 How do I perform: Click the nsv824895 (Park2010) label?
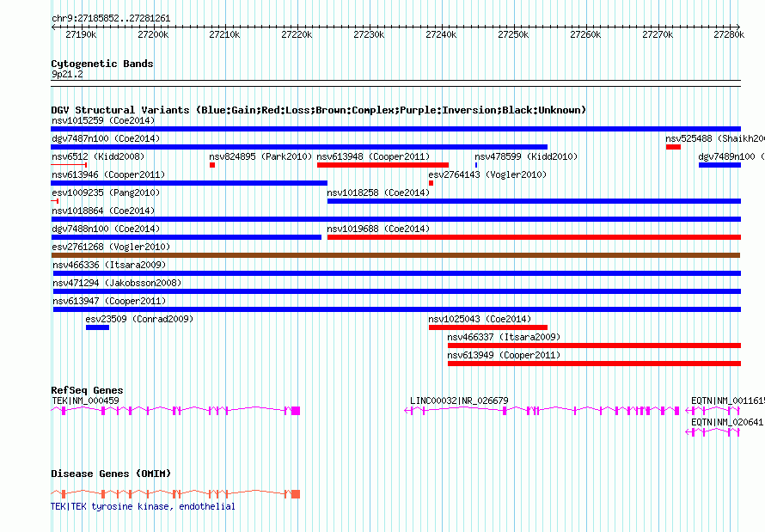[x=260, y=156]
